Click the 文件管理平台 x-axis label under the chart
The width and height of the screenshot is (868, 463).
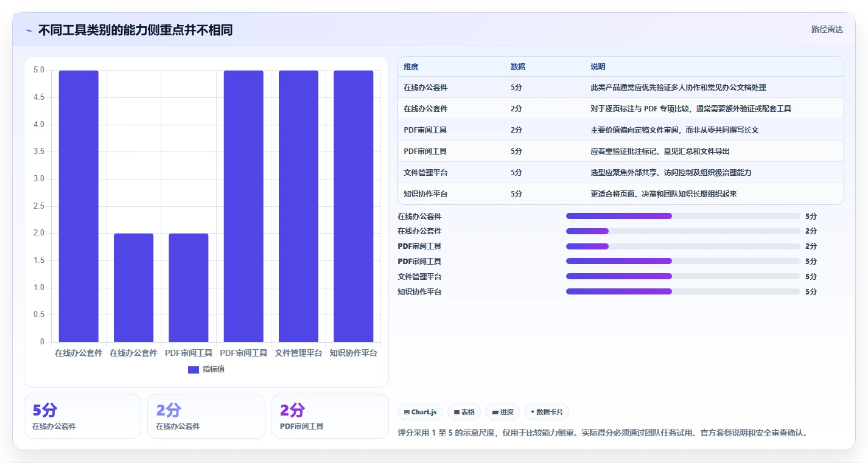tap(298, 353)
